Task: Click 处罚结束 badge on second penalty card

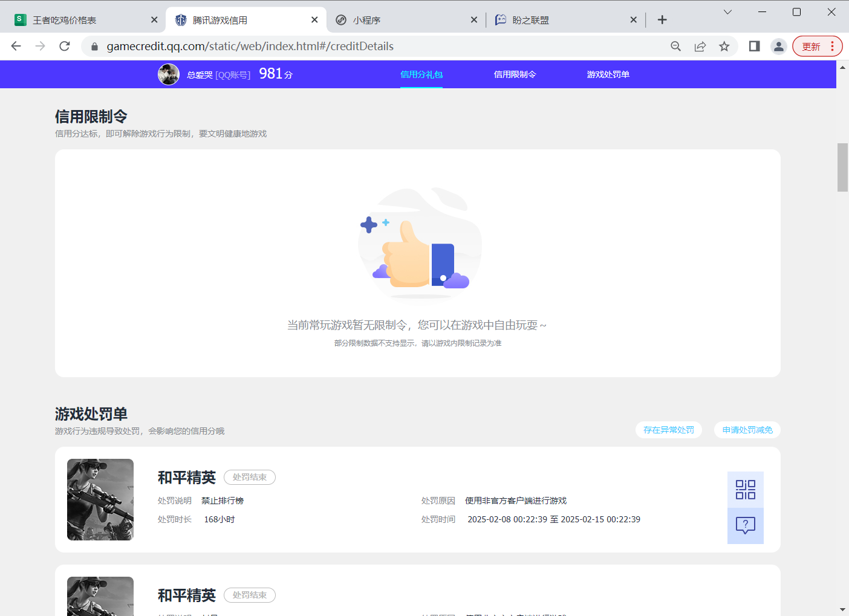Action: 250,595
